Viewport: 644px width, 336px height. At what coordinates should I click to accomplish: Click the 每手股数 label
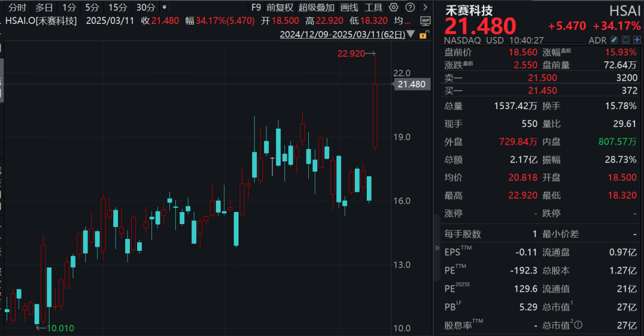tap(463, 234)
